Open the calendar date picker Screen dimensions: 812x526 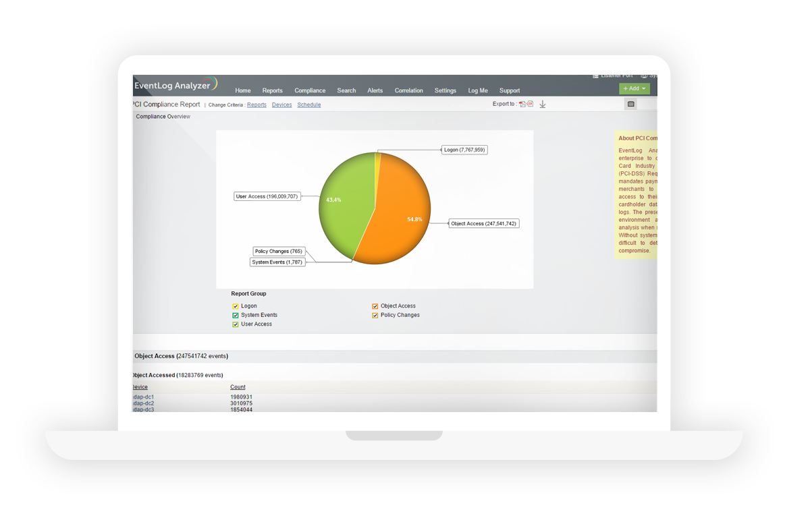[630, 105]
